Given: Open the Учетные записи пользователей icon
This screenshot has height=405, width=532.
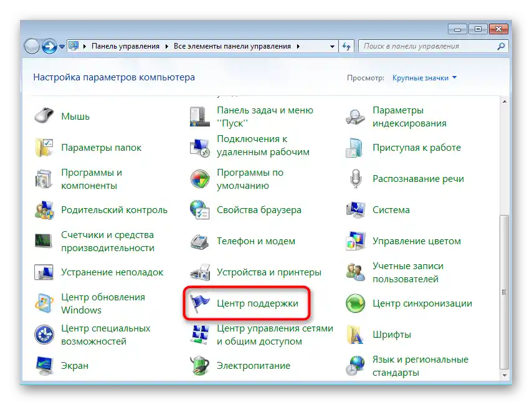Looking at the screenshot, I should pyautogui.click(x=355, y=272).
